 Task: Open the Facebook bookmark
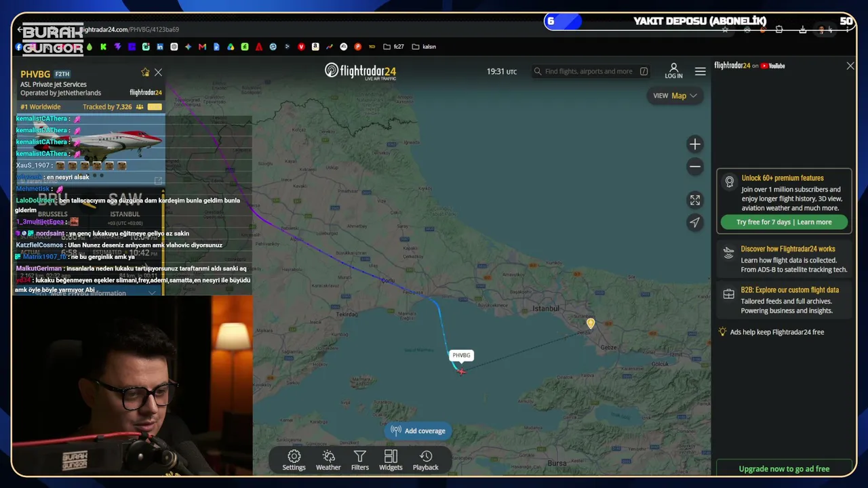point(19,47)
